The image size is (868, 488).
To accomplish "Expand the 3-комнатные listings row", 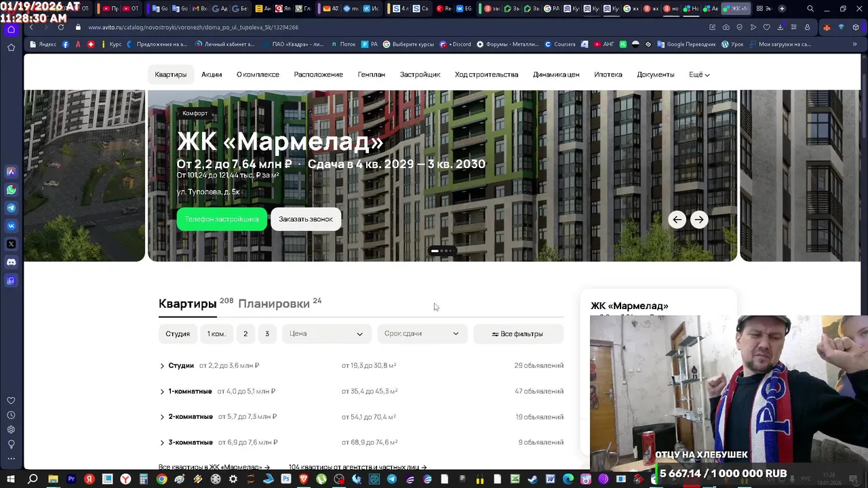I will (361, 443).
